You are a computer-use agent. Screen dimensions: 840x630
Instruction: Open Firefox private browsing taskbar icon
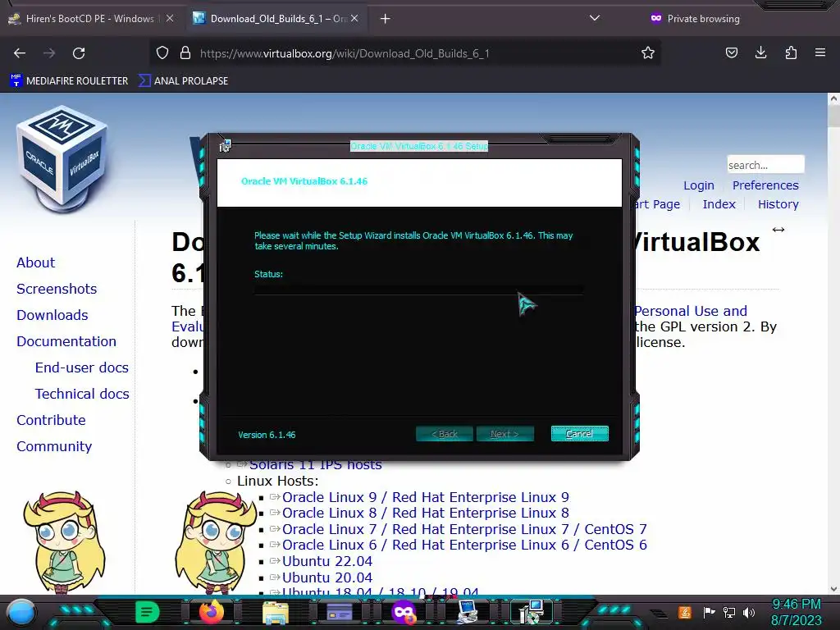coord(404,612)
